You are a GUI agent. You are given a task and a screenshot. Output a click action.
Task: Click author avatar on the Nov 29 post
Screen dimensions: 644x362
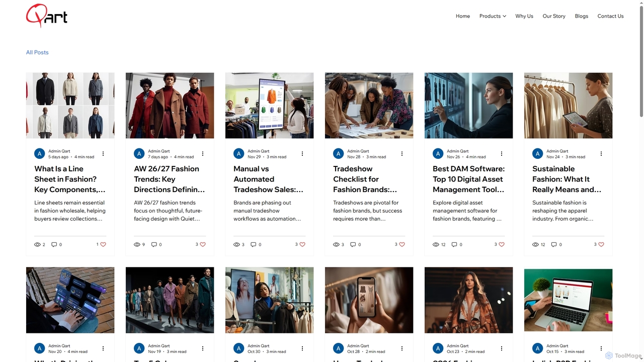point(239,154)
